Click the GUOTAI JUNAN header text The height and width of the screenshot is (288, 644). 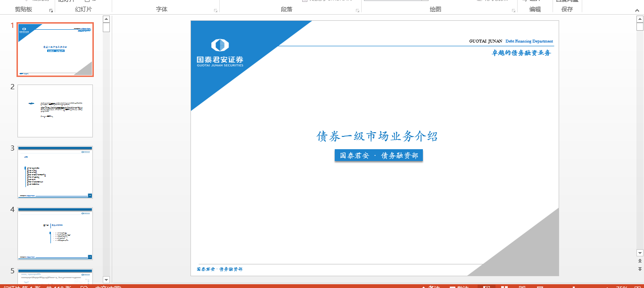(x=486, y=41)
